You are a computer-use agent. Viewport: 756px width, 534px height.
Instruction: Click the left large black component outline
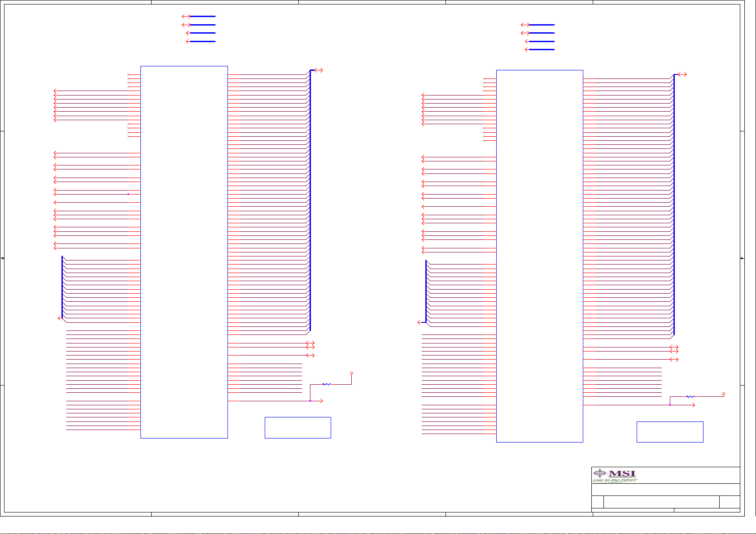click(x=184, y=252)
